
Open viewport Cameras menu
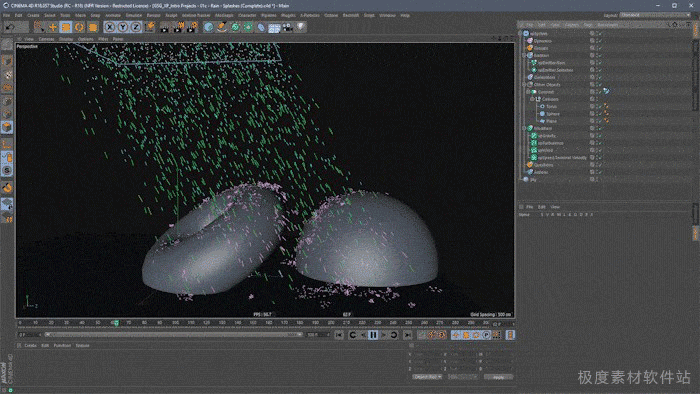46,39
